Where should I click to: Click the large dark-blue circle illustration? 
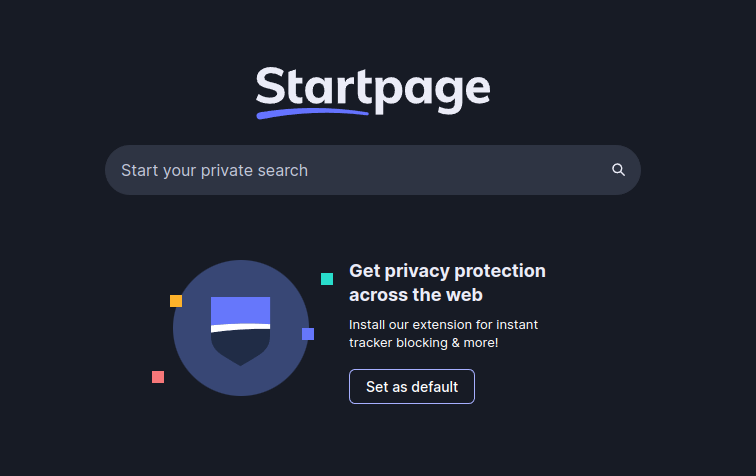point(241,328)
